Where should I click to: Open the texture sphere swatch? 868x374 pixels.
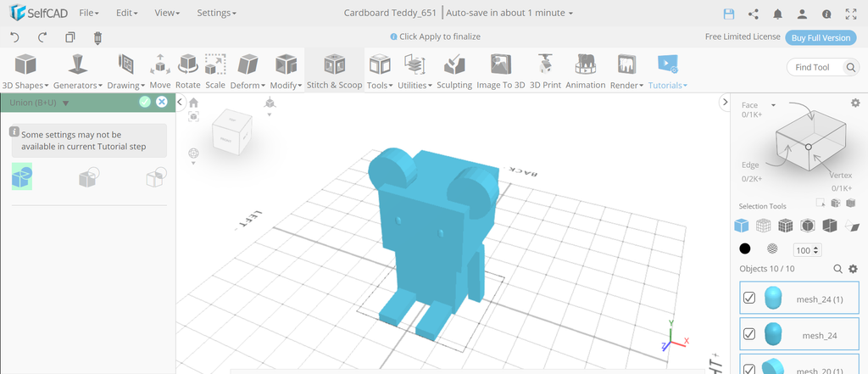coord(772,249)
